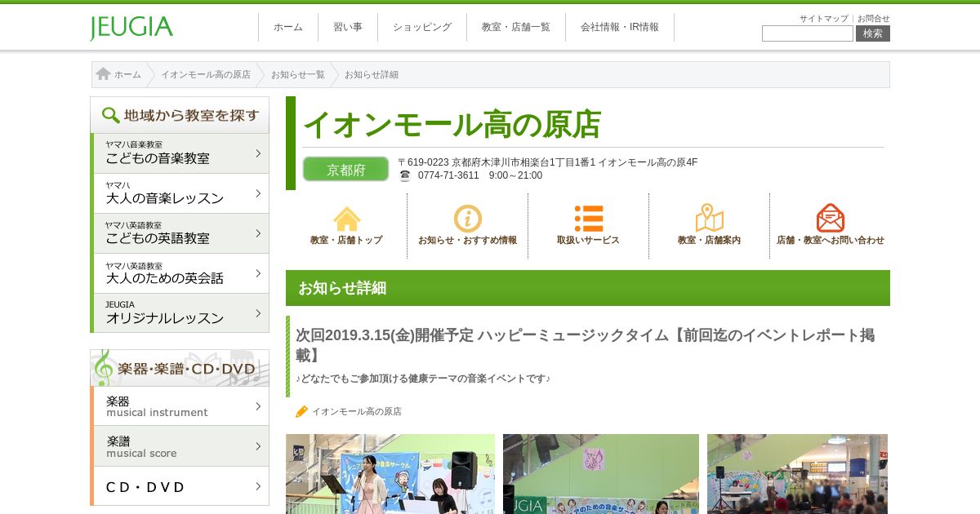Open ショッピング menu item
The image size is (980, 514).
[422, 27]
